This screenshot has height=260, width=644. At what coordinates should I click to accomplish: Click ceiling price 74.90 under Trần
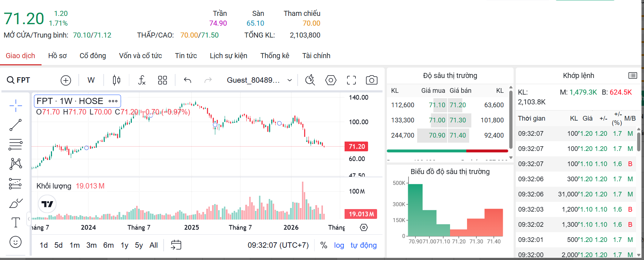[x=218, y=23]
